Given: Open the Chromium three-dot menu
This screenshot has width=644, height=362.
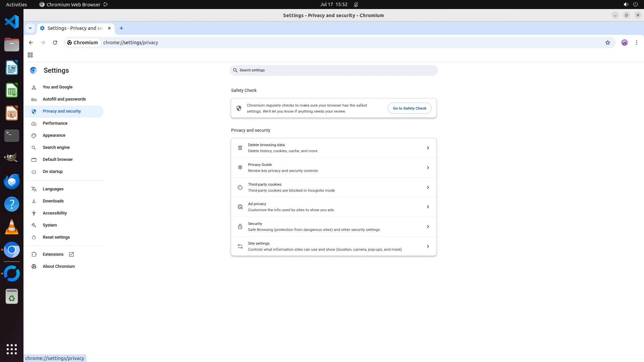Looking at the screenshot, I should point(636,43).
